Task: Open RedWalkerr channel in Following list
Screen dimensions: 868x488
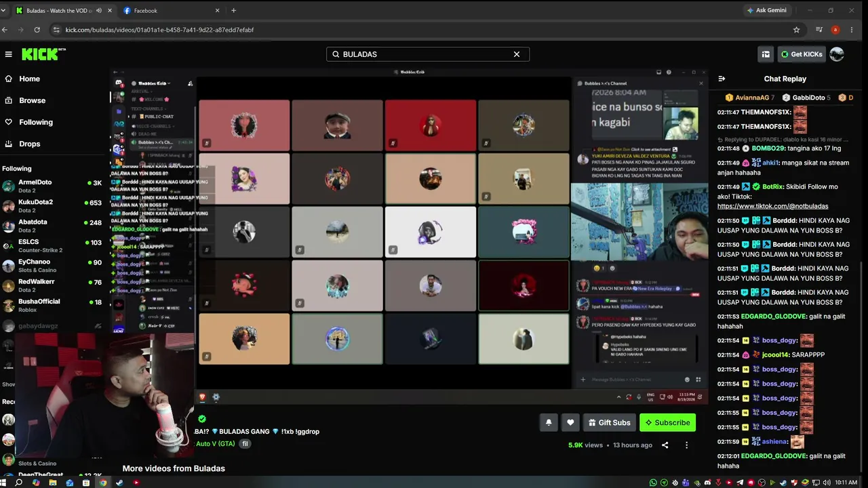Action: coord(52,285)
